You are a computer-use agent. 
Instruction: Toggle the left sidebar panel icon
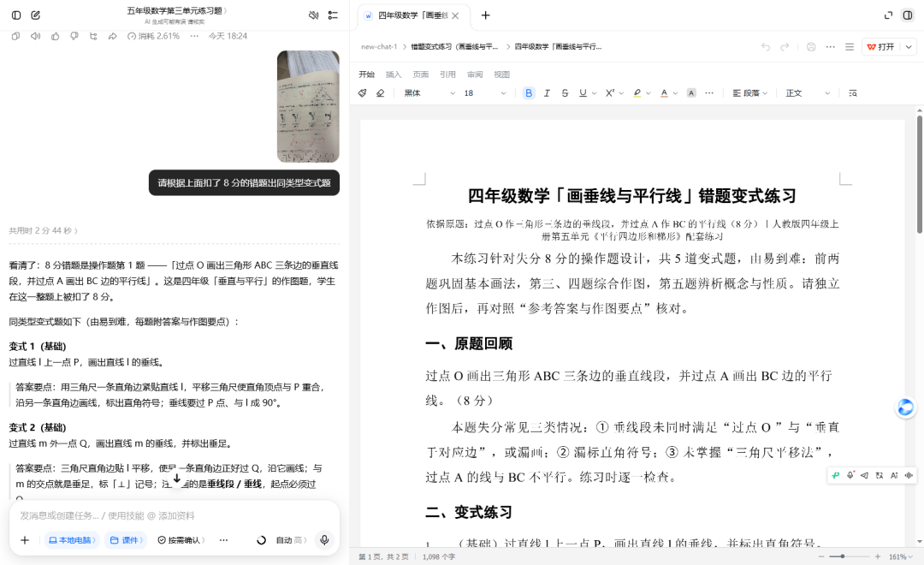16,15
